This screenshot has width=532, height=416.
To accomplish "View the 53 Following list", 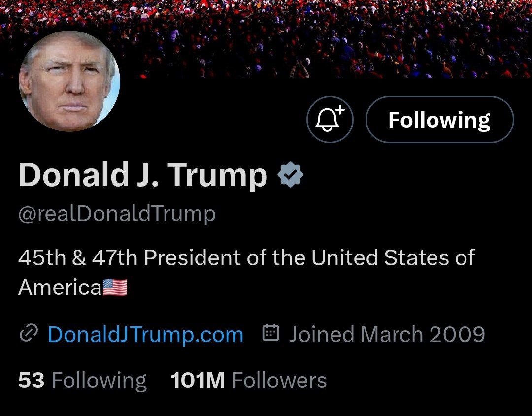I will (82, 381).
